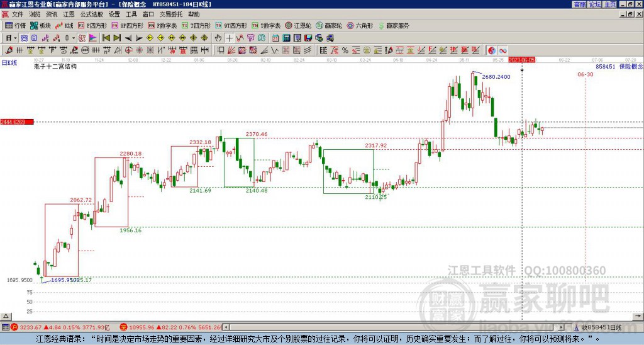Click the 10955.96 index status entry
The width and height of the screenshot is (644, 345).
[x=172, y=328]
